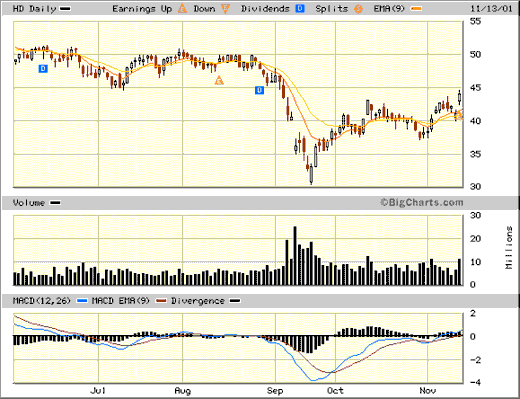The width and height of the screenshot is (520, 399).
Task: Click the 'Earnings Up' legend label
Action: point(142,9)
